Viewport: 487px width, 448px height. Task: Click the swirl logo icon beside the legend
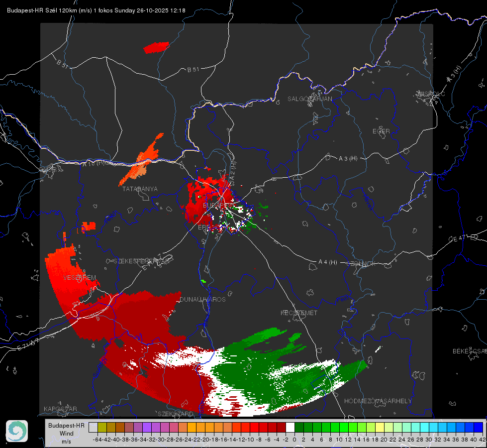(x=17, y=431)
